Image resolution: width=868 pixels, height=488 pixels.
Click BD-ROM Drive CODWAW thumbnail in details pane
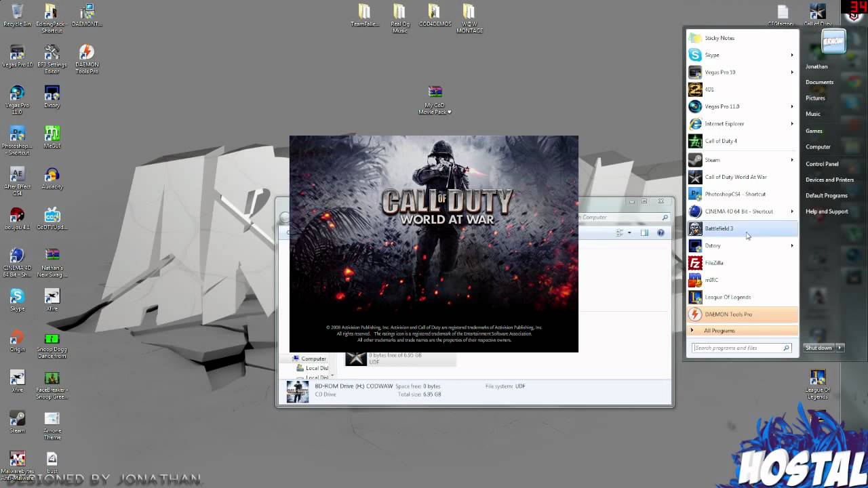click(297, 392)
